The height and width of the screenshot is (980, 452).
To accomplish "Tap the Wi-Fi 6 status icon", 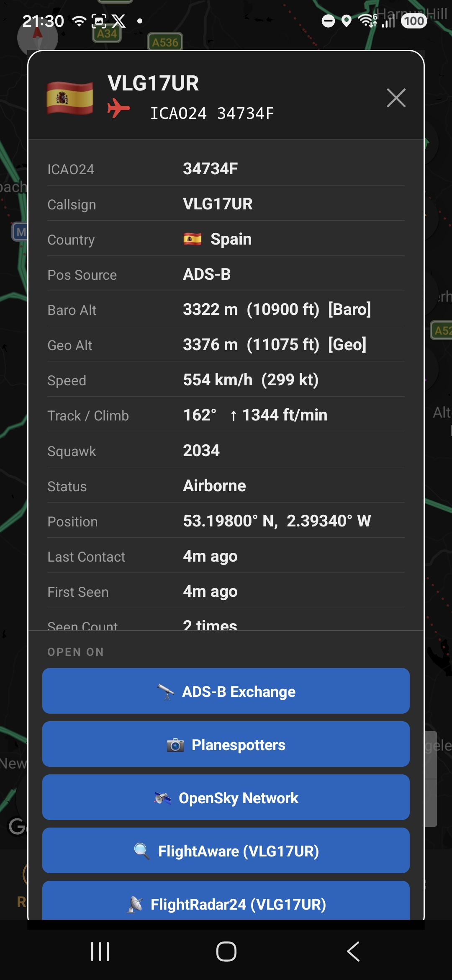I will 368,20.
